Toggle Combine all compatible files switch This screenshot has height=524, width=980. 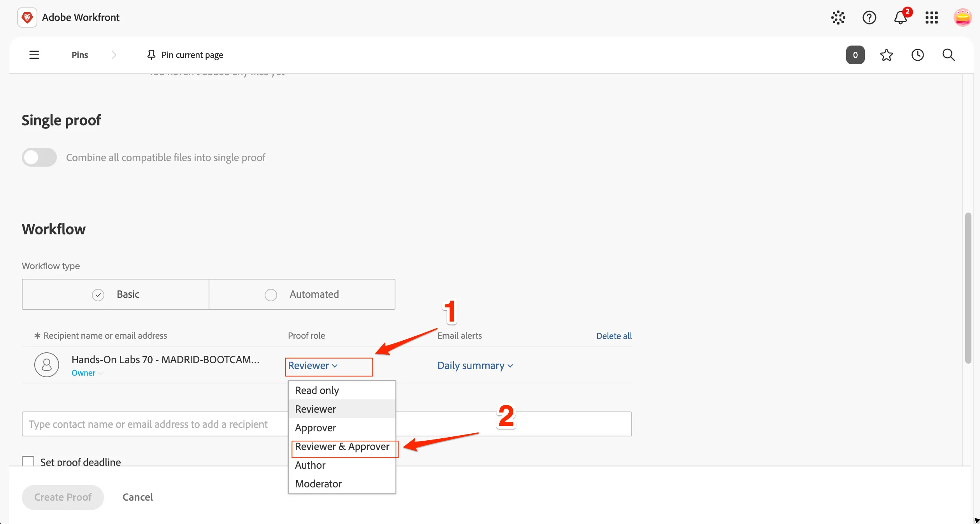click(x=39, y=157)
